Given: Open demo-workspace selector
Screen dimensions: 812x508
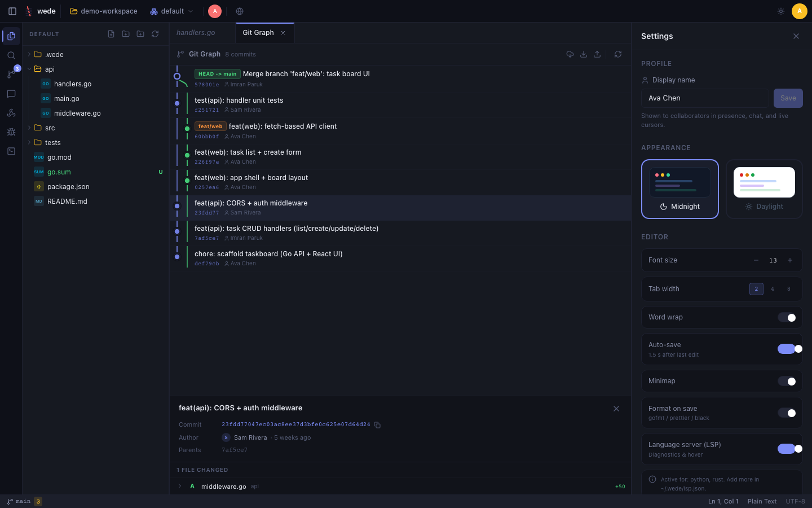Looking at the screenshot, I should pos(104,11).
